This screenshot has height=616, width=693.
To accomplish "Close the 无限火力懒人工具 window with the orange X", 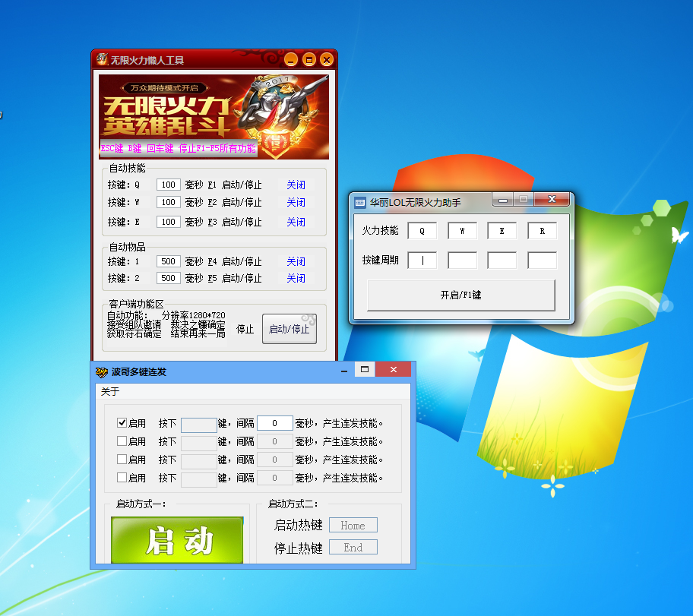I will 327,59.
